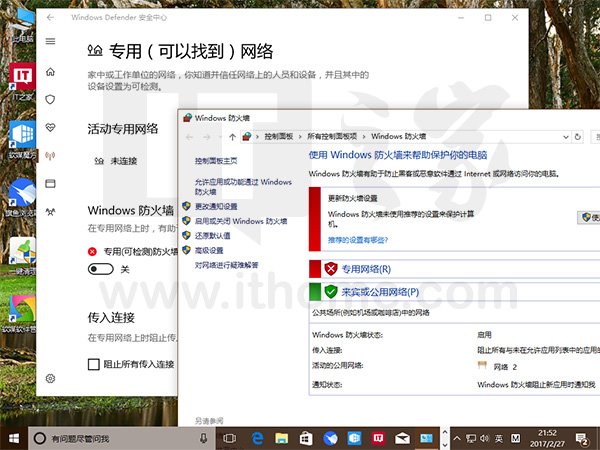
Task: Open 控制面板主页 link
Action: (x=216, y=161)
